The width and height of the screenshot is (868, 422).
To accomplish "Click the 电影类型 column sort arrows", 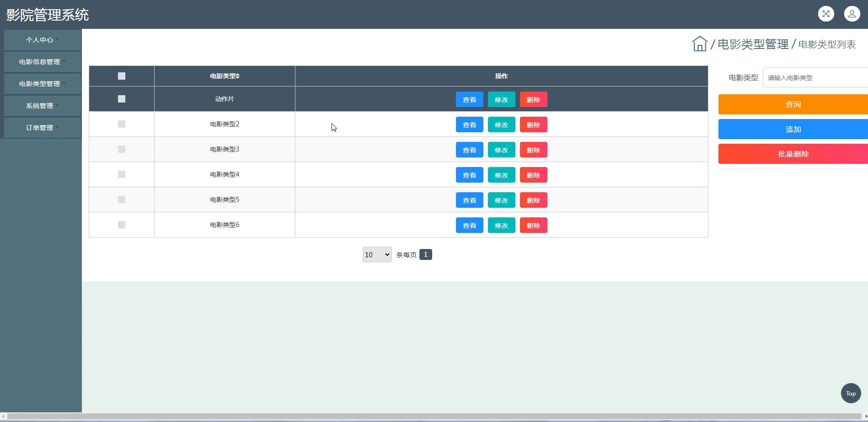I will coord(238,76).
